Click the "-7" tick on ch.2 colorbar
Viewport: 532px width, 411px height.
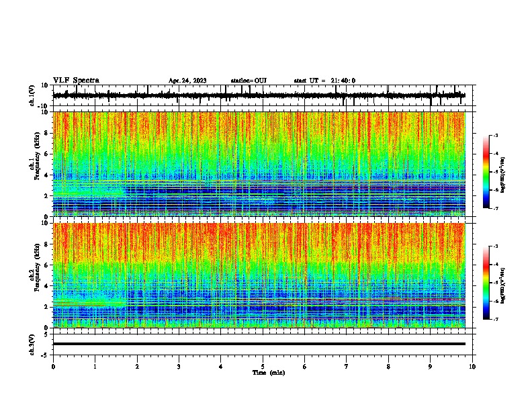(x=496, y=319)
